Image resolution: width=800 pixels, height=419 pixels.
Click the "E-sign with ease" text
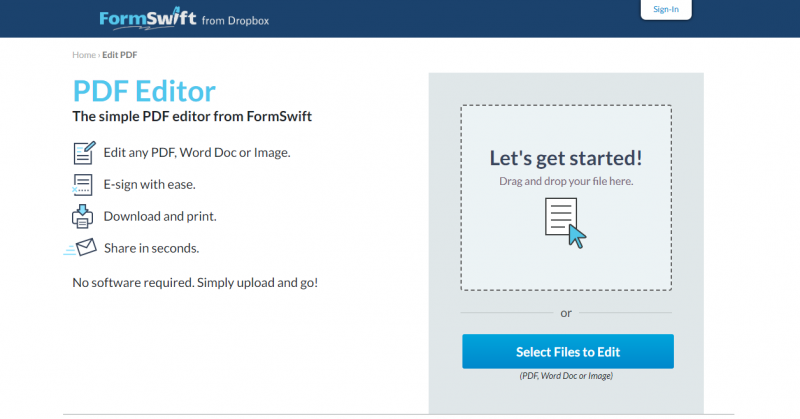click(150, 184)
